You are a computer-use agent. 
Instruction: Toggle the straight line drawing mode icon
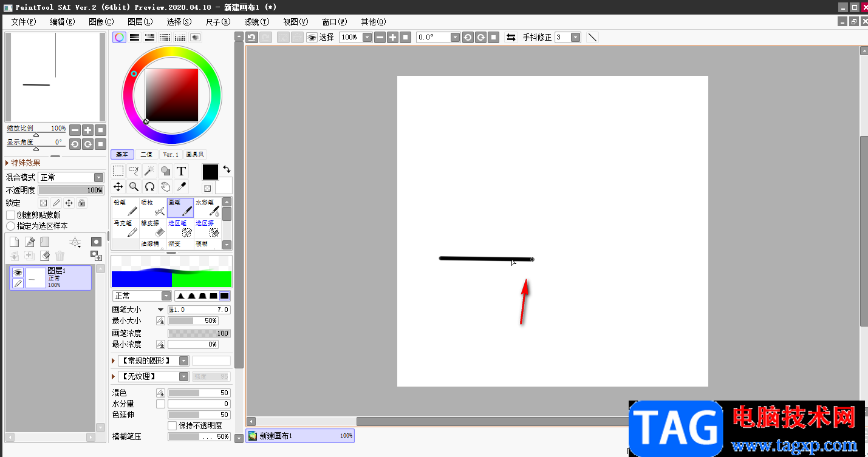[x=592, y=37]
